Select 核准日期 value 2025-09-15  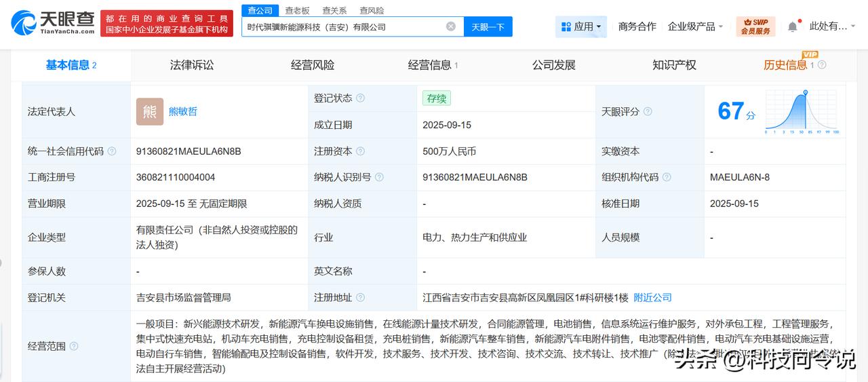(x=734, y=204)
